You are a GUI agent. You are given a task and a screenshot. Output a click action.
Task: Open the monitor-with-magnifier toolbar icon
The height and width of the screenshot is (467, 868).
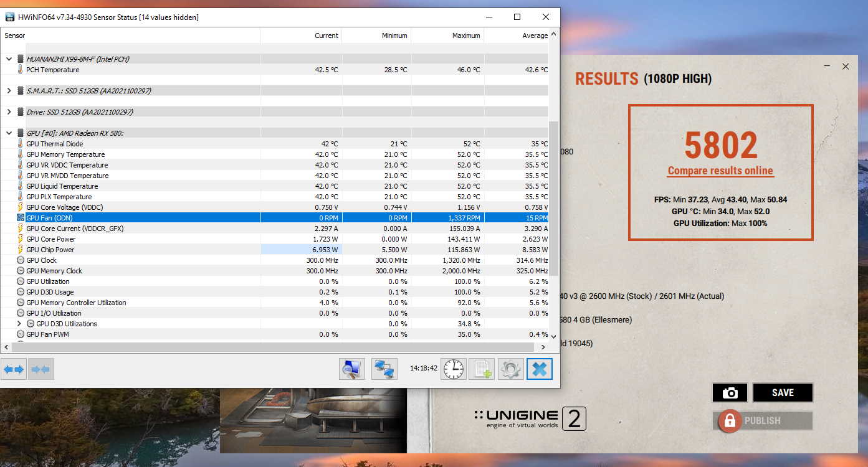point(352,369)
